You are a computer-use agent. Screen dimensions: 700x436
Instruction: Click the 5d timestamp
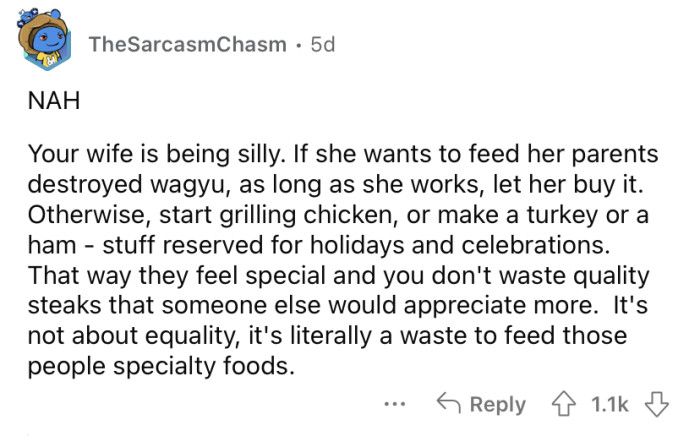(x=322, y=44)
